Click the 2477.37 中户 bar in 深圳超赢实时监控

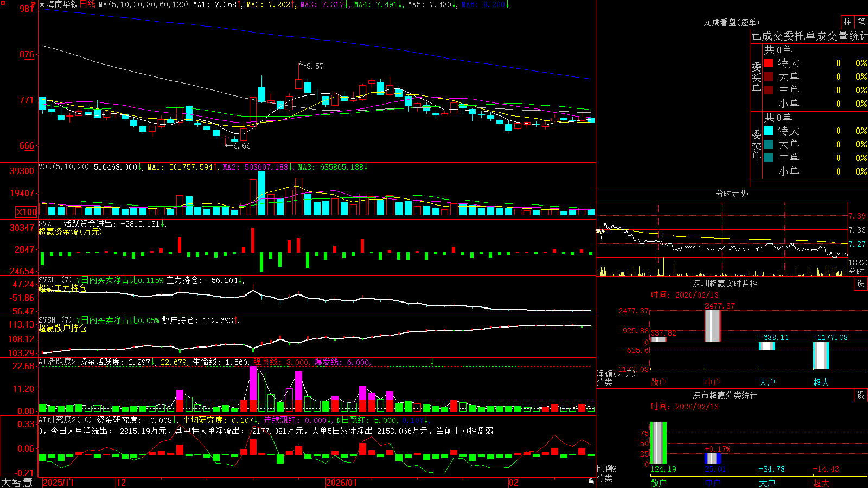click(x=713, y=326)
